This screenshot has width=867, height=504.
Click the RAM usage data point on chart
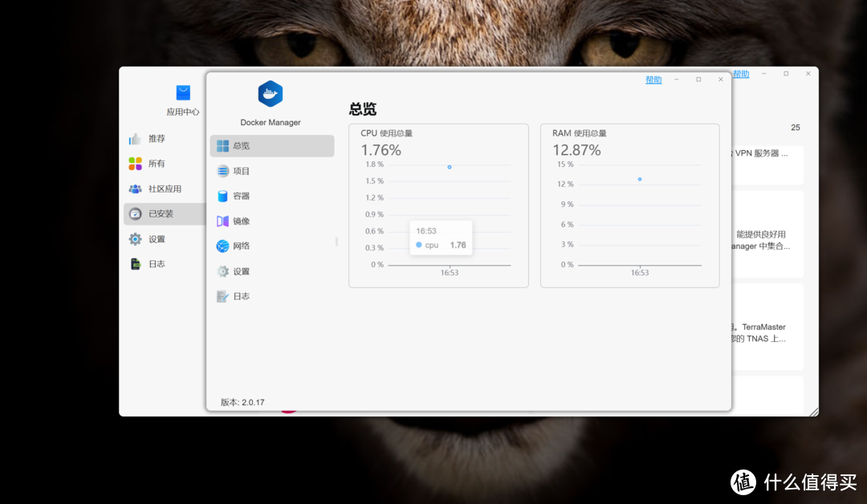pyautogui.click(x=640, y=179)
